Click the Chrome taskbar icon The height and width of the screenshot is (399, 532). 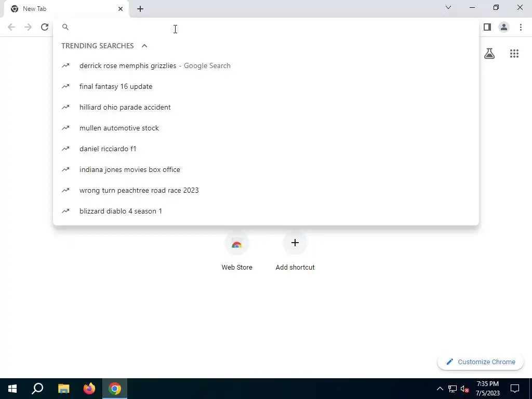pos(115,389)
